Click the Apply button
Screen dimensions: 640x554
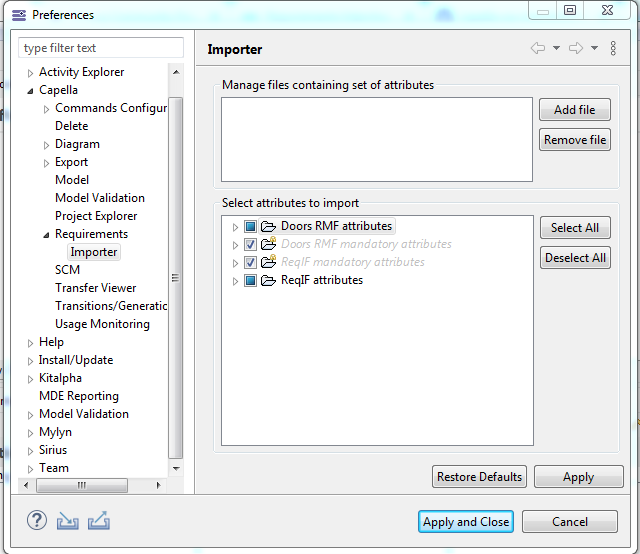coord(579,476)
